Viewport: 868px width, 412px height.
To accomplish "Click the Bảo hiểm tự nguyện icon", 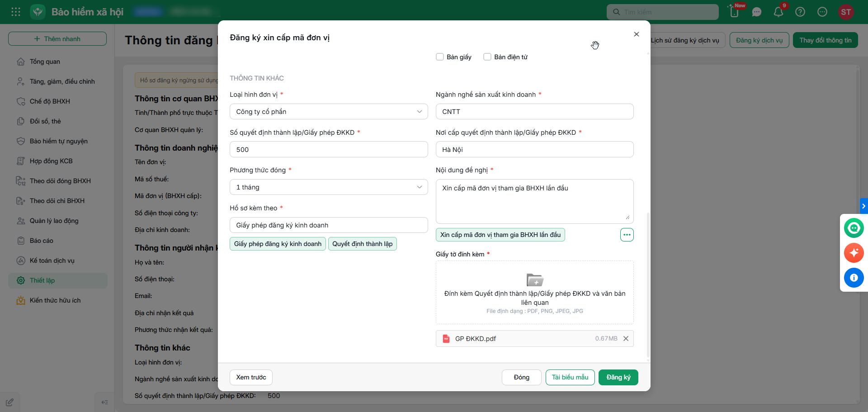I will click(21, 141).
